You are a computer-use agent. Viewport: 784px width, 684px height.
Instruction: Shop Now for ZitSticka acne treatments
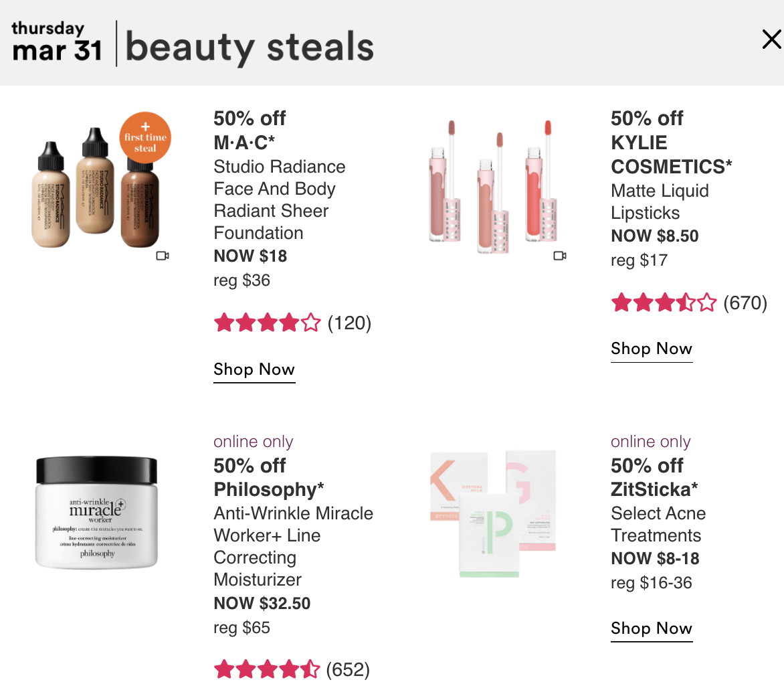(652, 628)
